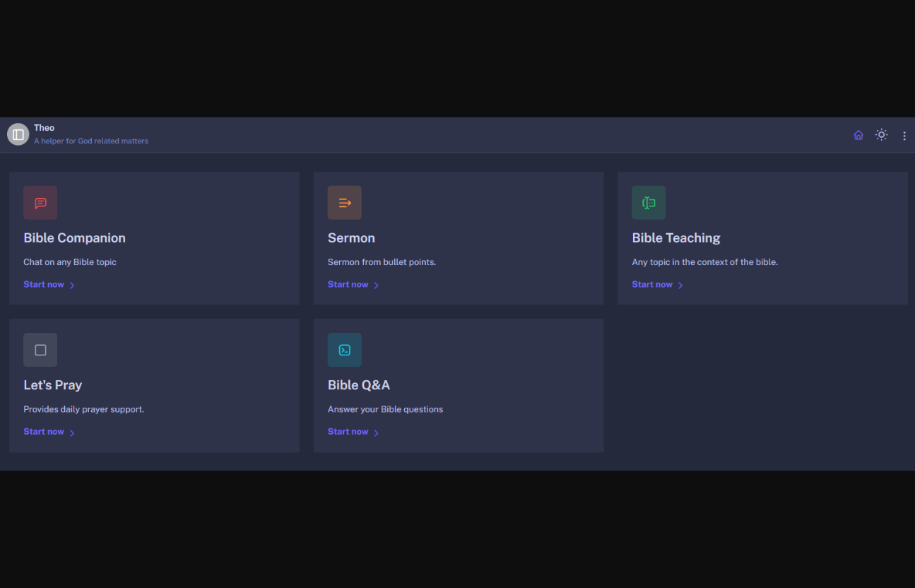Click the chevron arrow in Sermon card
This screenshot has height=588, width=915.
[377, 286]
